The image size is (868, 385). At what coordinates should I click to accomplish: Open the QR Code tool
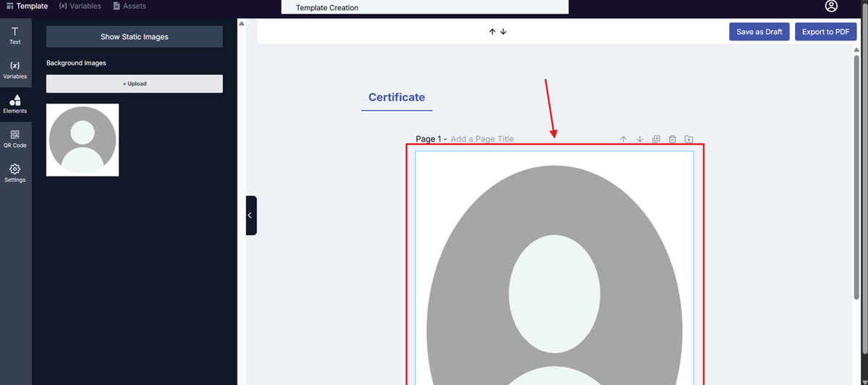tap(15, 139)
